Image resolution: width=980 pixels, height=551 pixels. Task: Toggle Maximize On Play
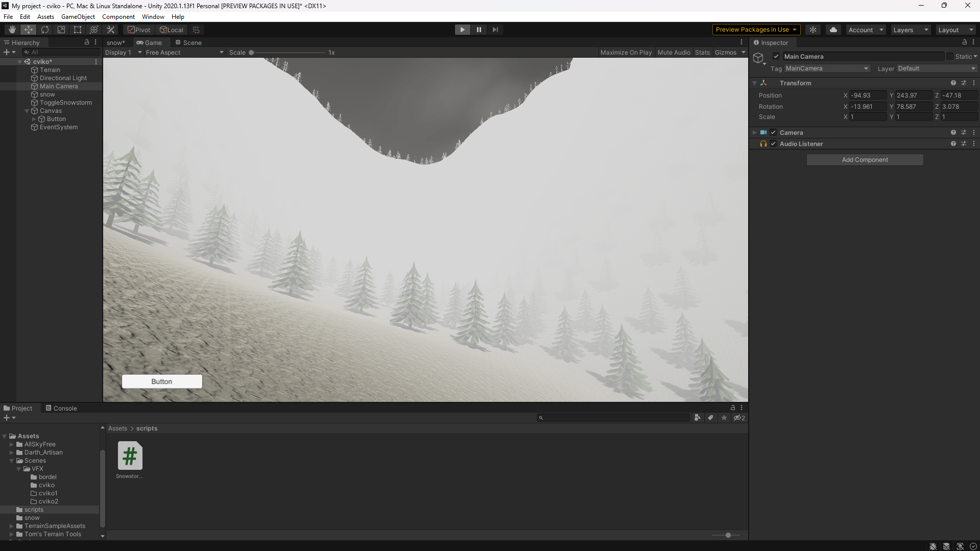[626, 52]
